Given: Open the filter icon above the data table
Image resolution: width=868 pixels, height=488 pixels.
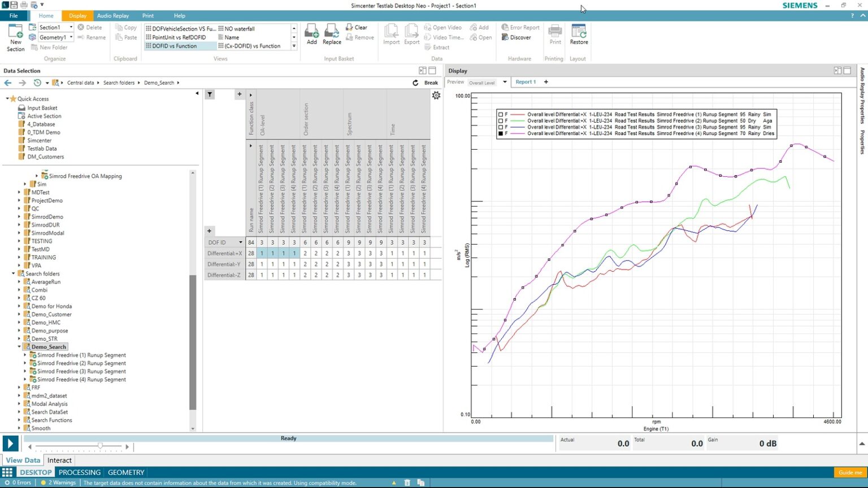Looking at the screenshot, I should coord(210,94).
